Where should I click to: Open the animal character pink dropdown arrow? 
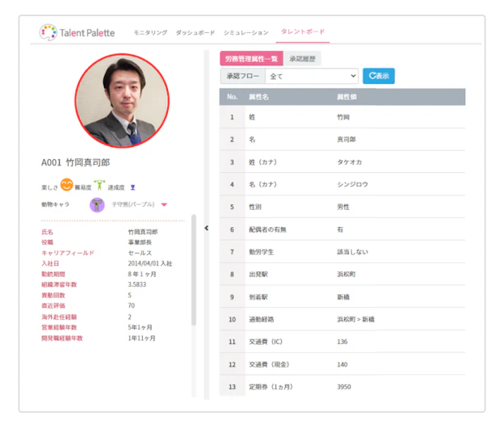click(x=164, y=204)
